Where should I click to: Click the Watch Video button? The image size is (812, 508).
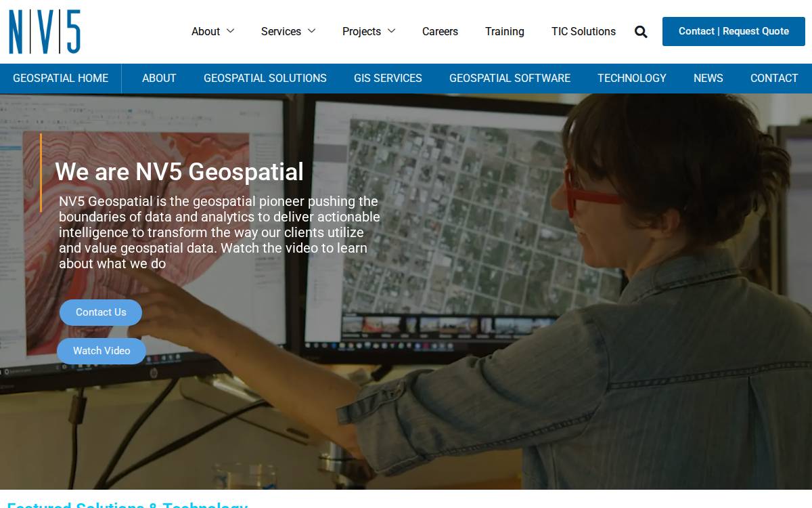101,351
